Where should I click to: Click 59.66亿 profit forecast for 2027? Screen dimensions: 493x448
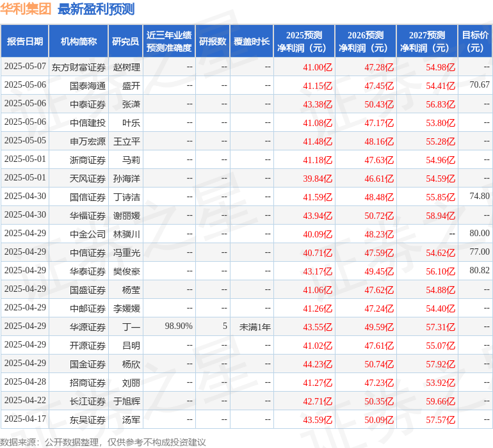pos(440,401)
